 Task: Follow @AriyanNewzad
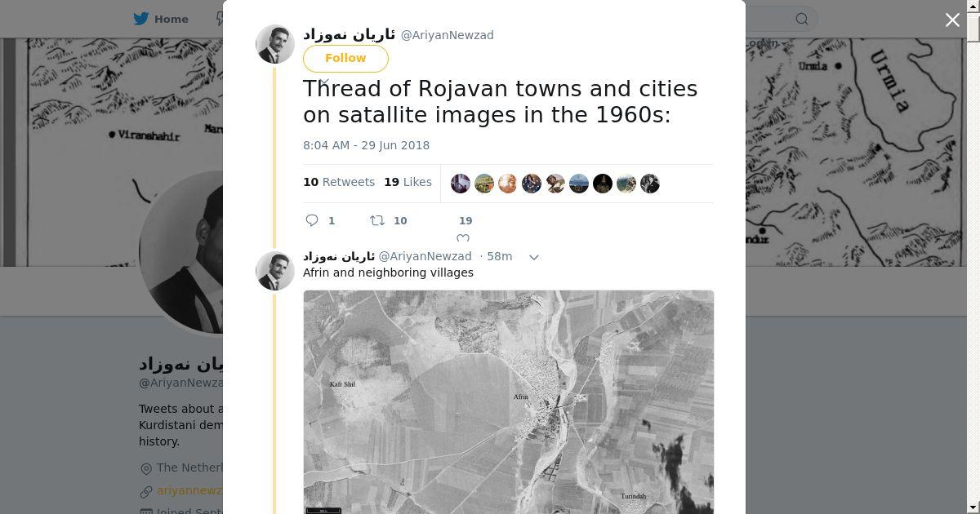tap(345, 58)
